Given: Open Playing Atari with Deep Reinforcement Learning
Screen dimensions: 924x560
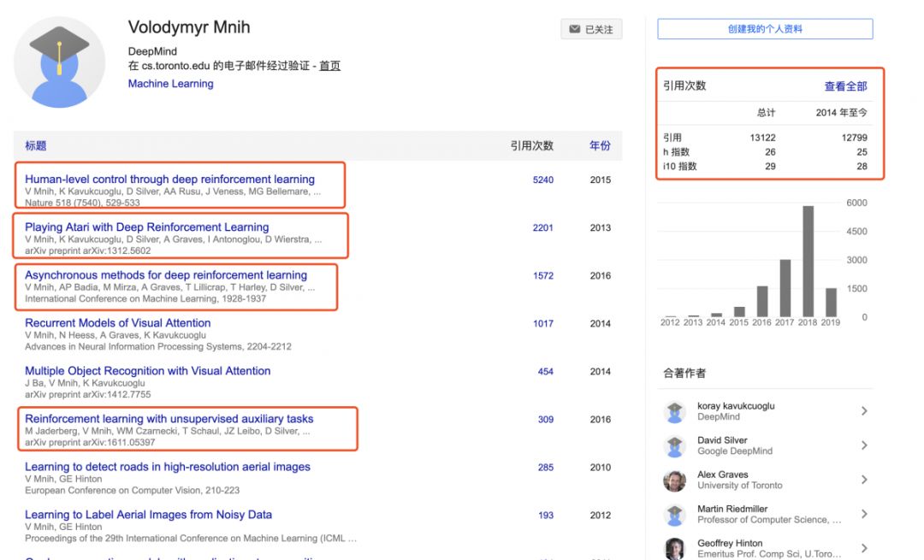Looking at the screenshot, I should point(147,227).
